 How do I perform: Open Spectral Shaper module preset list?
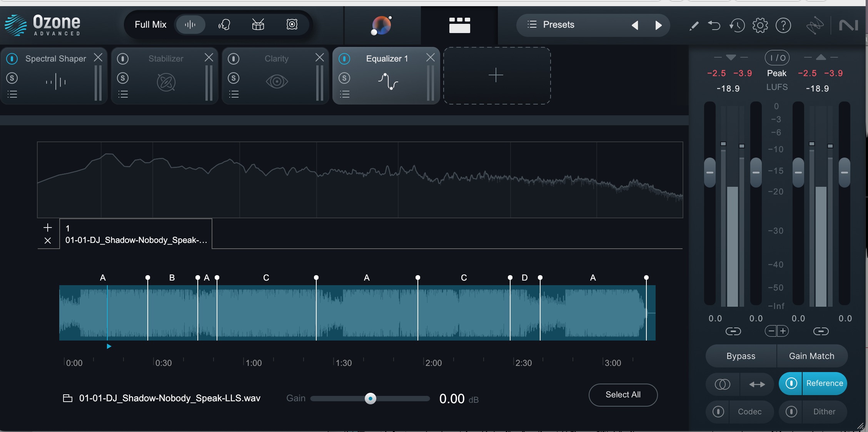(12, 94)
